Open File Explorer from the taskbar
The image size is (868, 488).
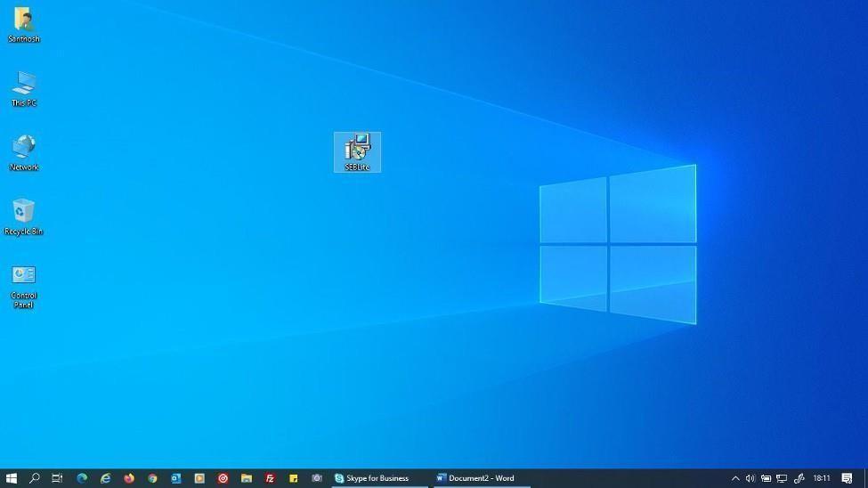(247, 478)
